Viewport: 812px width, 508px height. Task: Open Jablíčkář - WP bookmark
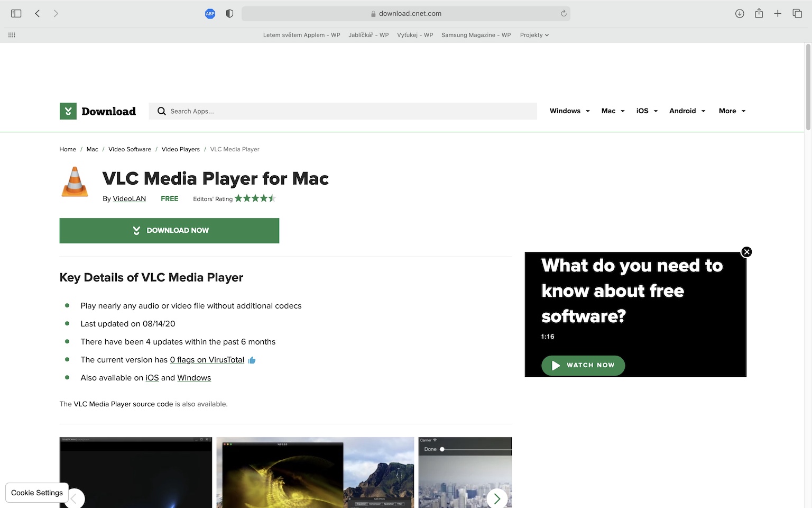[x=368, y=35]
